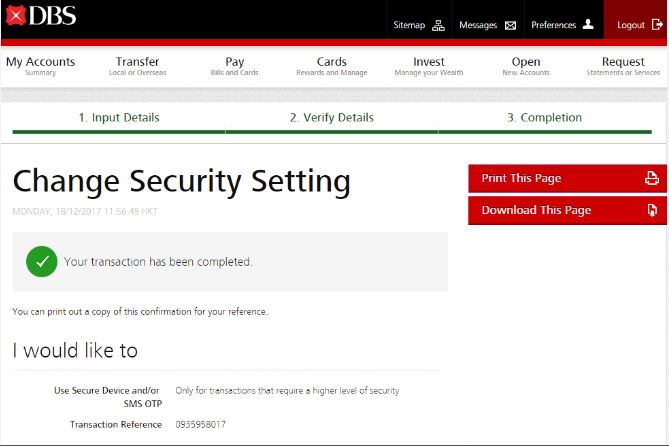The image size is (669, 446).
Task: Click the DBS logo
Action: (40, 16)
